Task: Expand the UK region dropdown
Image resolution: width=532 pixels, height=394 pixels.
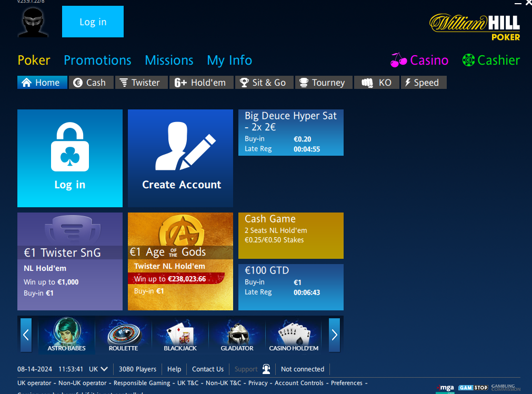Action: (x=98, y=369)
